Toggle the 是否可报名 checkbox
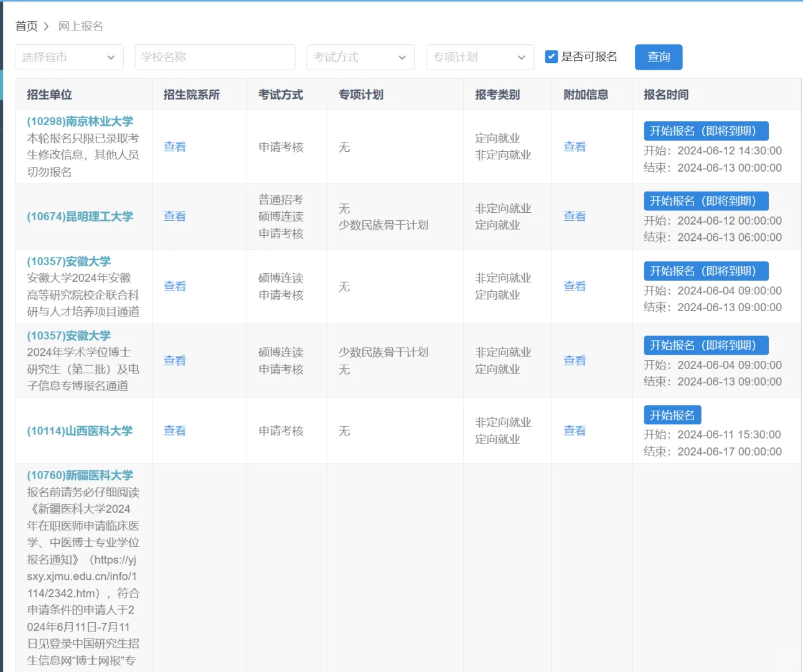The height and width of the screenshot is (672, 803). (551, 57)
